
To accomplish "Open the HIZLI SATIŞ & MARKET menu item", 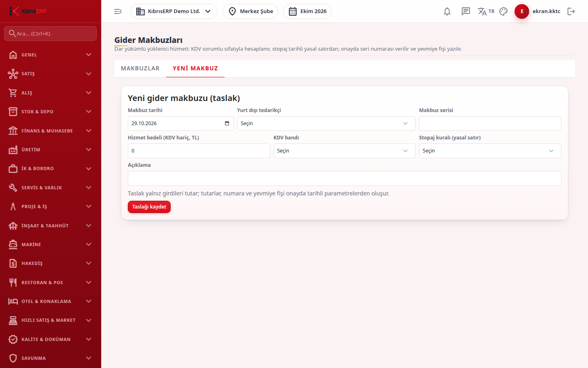I will click(x=51, y=320).
